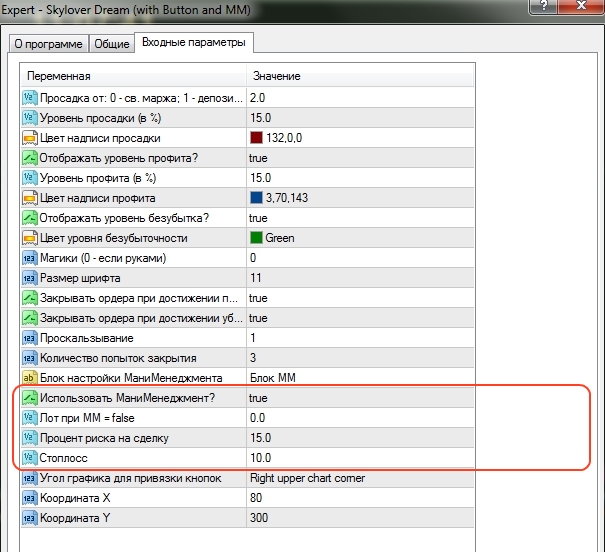This screenshot has width=605, height=552.
Task: Select the 'Процент риска на сделку' variable name
Action: 104,439
